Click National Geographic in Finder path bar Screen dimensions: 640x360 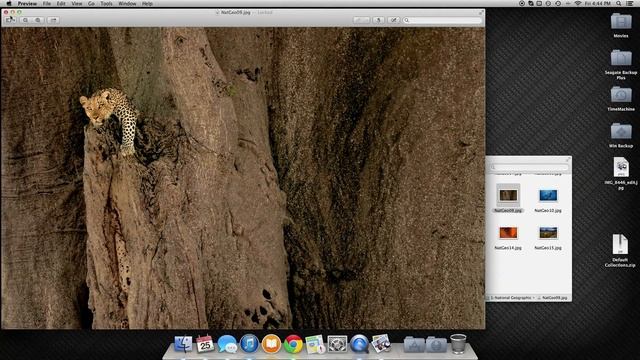click(x=510, y=298)
